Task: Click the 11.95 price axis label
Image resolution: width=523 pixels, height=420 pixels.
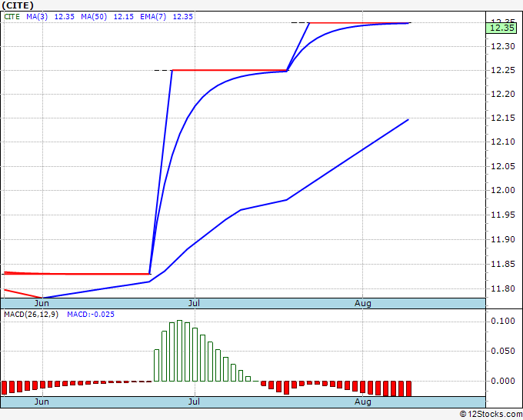Action: (503, 215)
